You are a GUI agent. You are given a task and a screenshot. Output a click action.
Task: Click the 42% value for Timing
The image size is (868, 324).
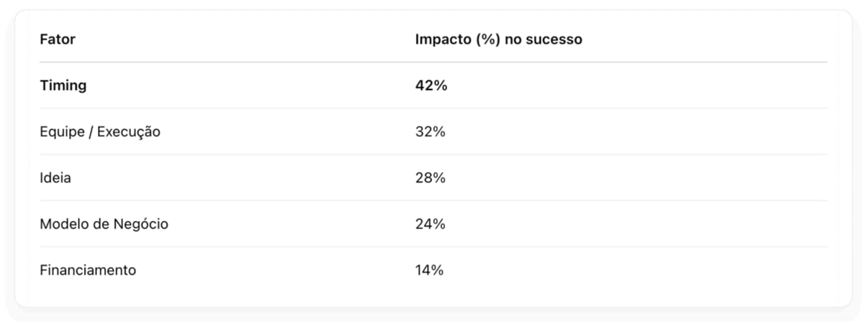[x=431, y=85]
